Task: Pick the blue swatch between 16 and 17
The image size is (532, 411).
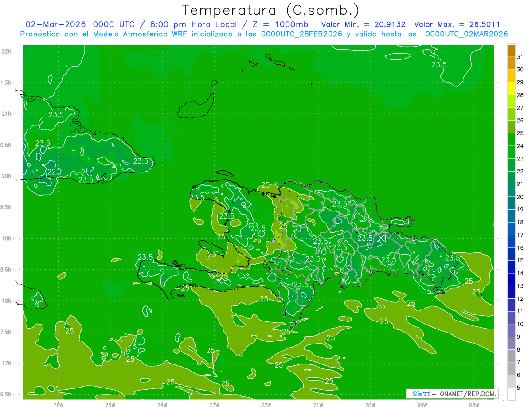Action: [x=511, y=241]
